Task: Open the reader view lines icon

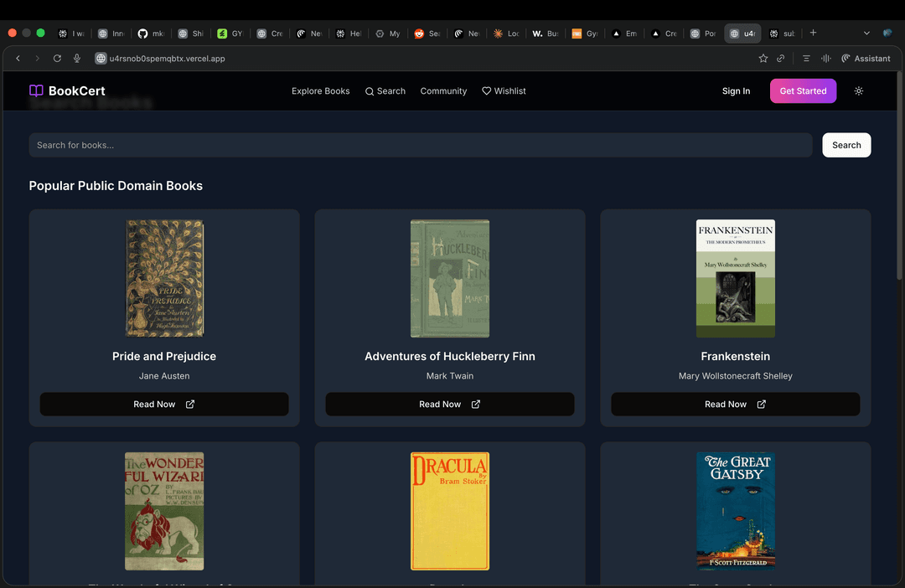Action: click(806, 59)
